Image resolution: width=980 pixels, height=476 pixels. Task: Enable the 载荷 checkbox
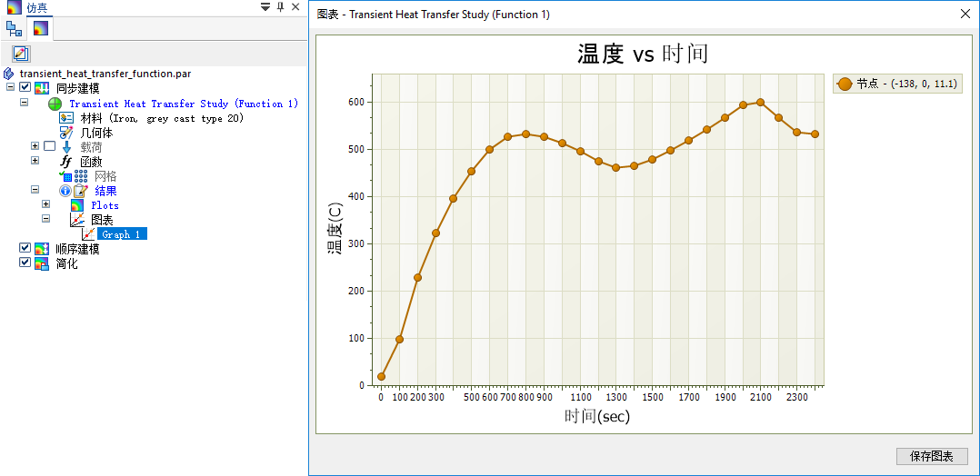50,146
